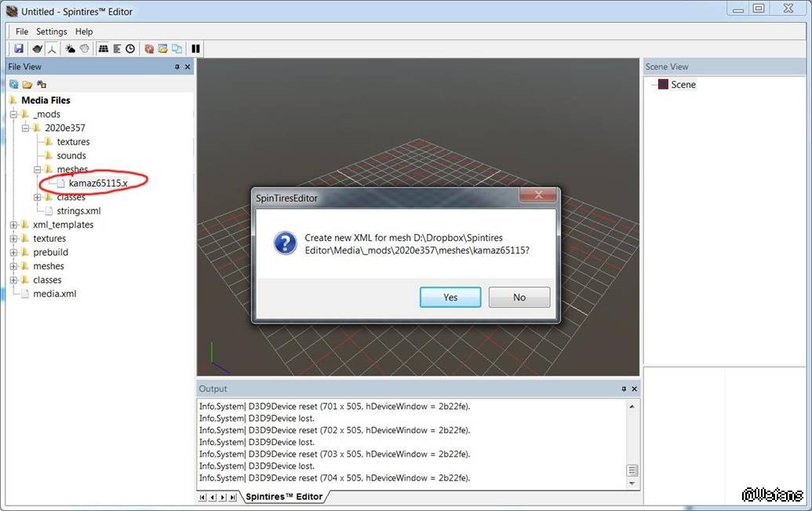Screen dimensions: 812x511
Task: Select the textures folder under 2020e357
Action: point(73,142)
